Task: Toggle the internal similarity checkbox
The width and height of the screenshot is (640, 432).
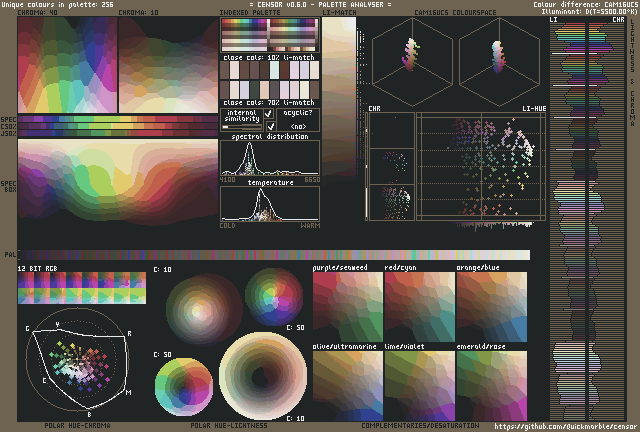Action: (269, 115)
